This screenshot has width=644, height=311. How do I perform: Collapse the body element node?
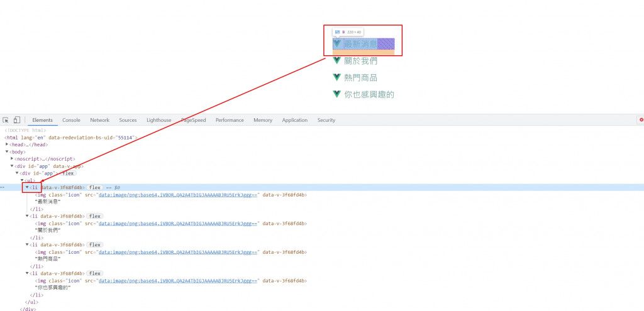7,152
